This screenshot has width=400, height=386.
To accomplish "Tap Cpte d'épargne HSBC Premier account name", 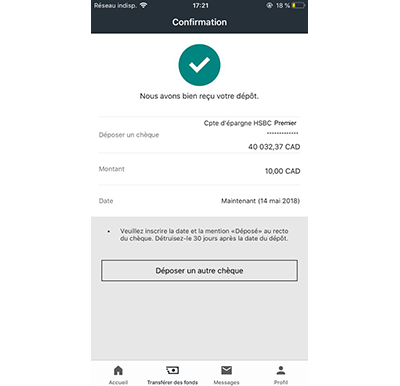I will [x=250, y=123].
